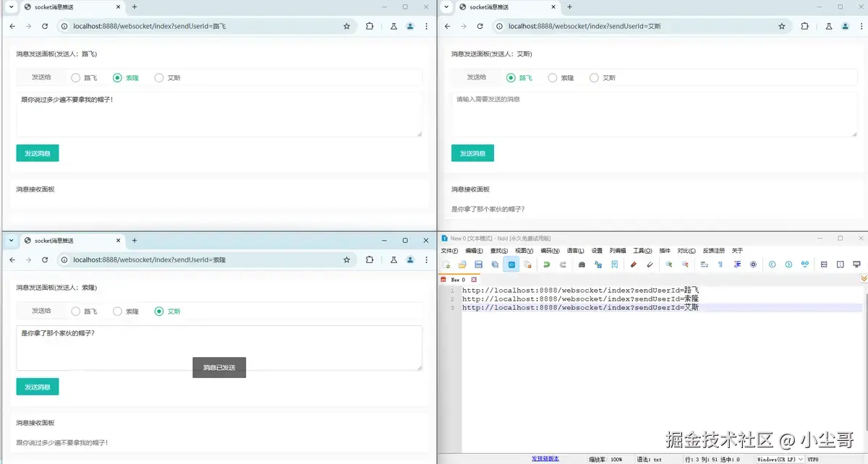Open tab search chevron in 路飞 window
The width and height of the screenshot is (868, 464).
coord(11,7)
